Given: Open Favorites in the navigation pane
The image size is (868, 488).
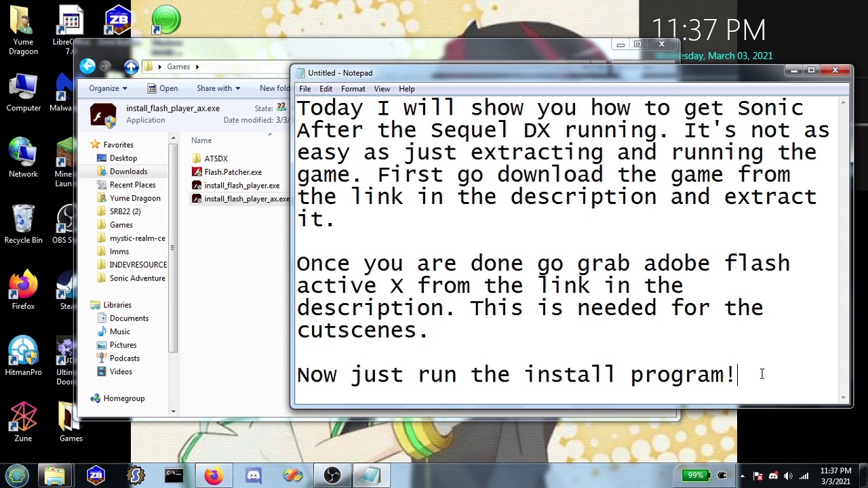Looking at the screenshot, I should click(118, 145).
